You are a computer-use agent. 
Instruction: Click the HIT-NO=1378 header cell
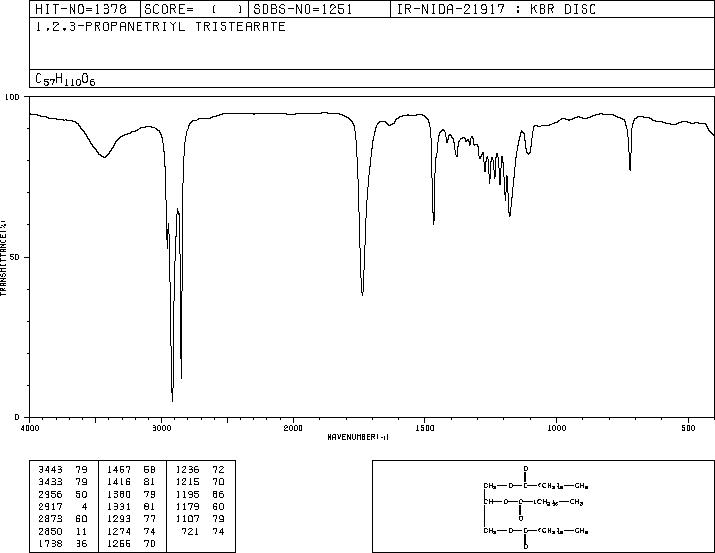[x=85, y=9]
